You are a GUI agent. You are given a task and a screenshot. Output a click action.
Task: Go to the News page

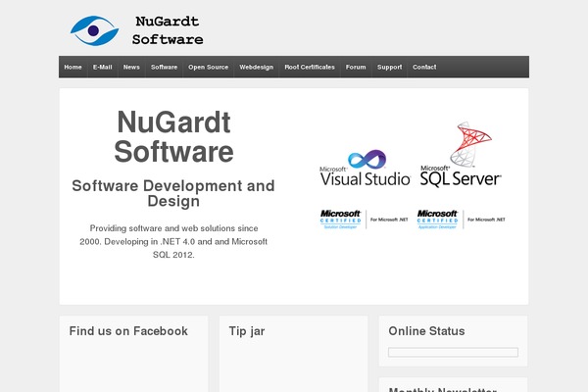131,68
